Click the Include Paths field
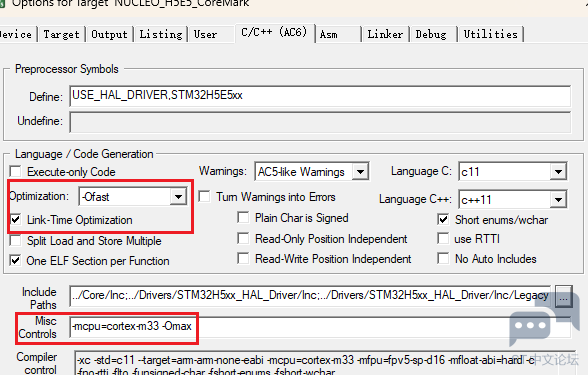The image size is (588, 375). coord(310,296)
